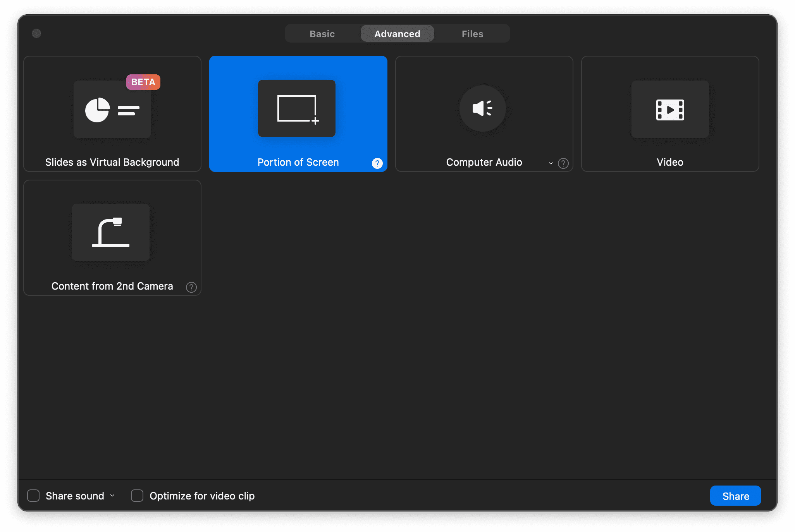
Task: Switch to the Basic tab
Action: click(322, 34)
